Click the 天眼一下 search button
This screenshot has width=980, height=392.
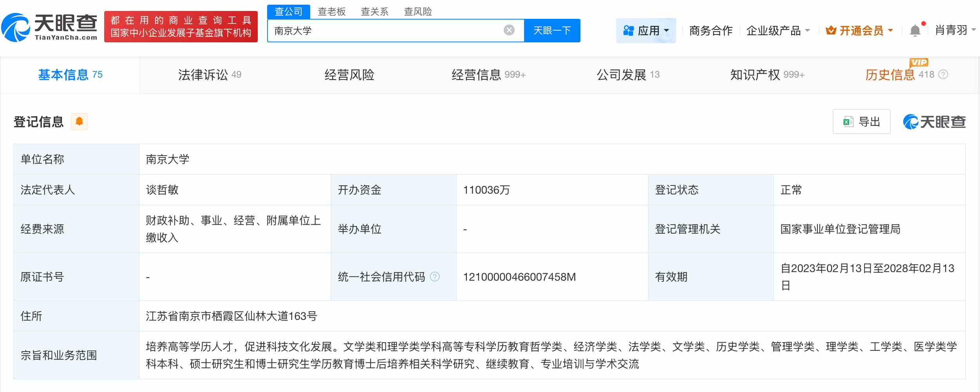[x=552, y=30]
